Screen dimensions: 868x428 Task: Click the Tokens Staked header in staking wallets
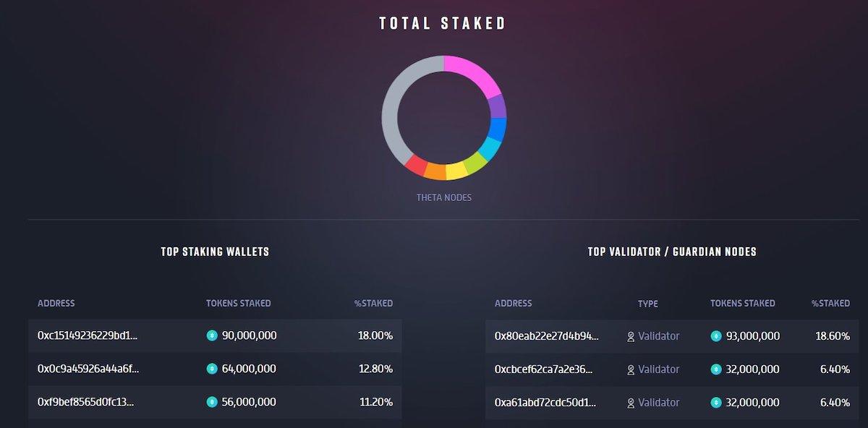pyautogui.click(x=238, y=303)
